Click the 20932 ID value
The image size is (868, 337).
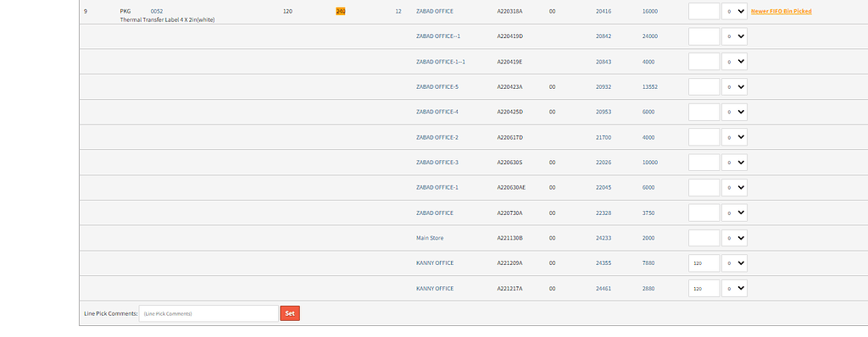tap(604, 87)
